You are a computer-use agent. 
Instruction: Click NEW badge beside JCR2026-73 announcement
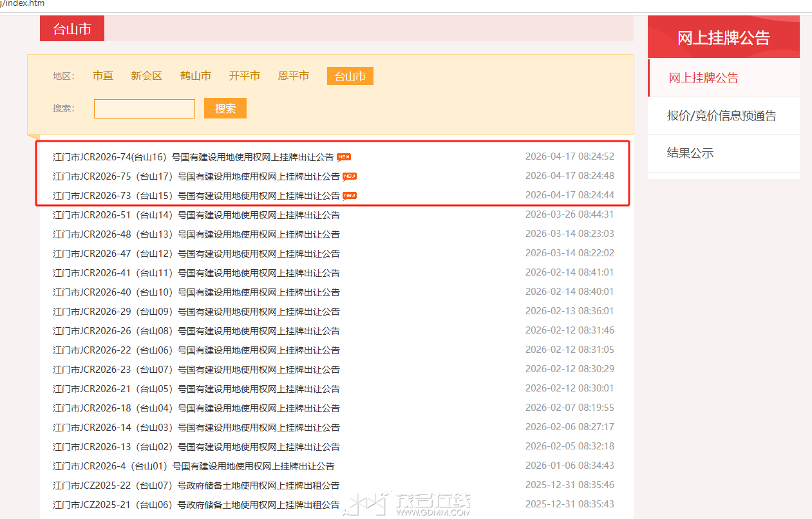[350, 196]
